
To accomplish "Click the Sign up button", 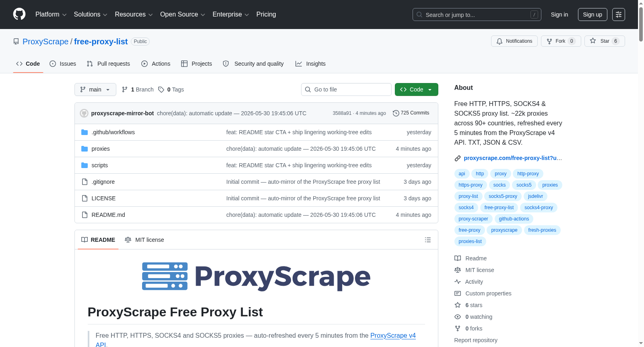I will point(592,15).
